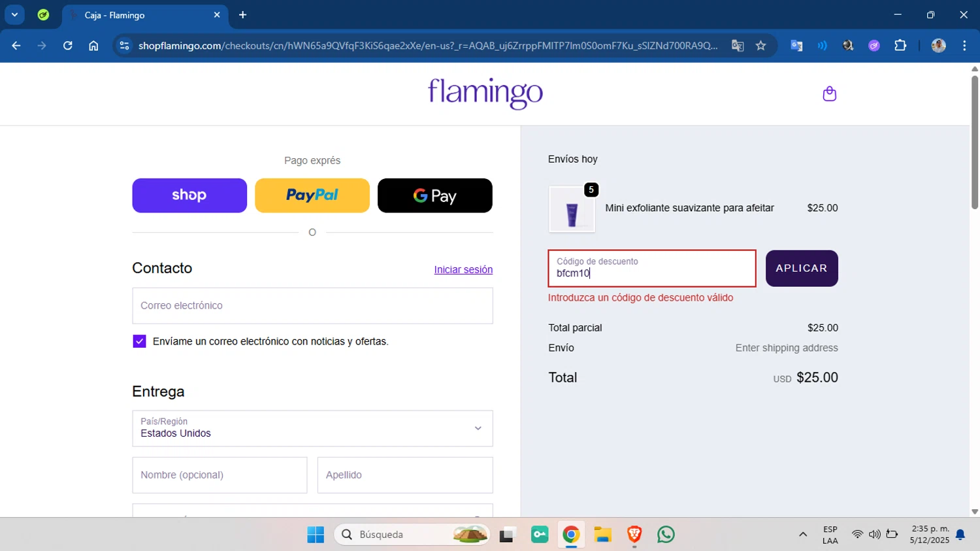
Task: Open the Windows Start menu
Action: pos(316,535)
